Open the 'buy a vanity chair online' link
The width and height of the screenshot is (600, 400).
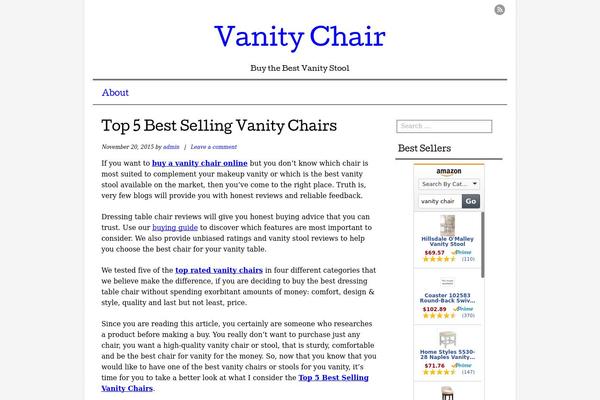(200, 163)
